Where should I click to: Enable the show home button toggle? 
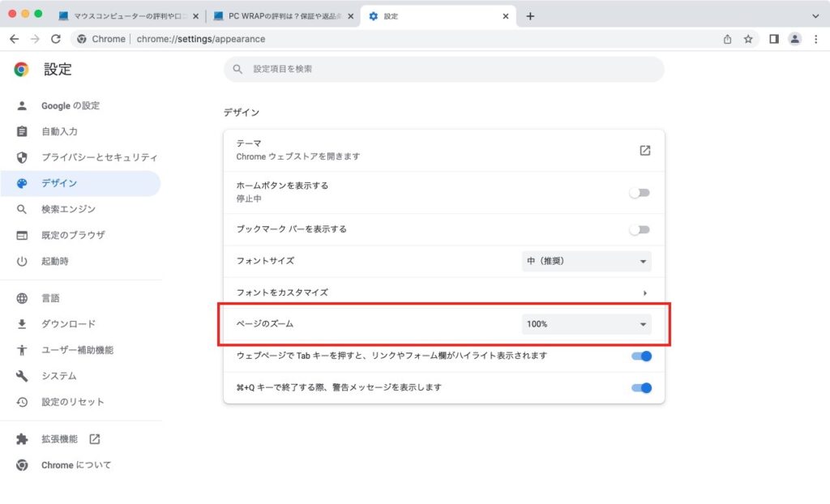point(640,193)
